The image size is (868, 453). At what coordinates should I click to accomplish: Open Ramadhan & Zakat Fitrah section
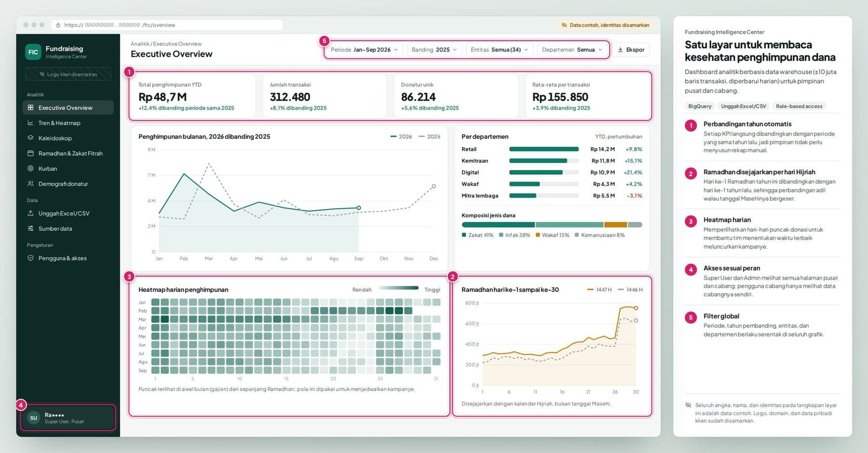pos(68,153)
